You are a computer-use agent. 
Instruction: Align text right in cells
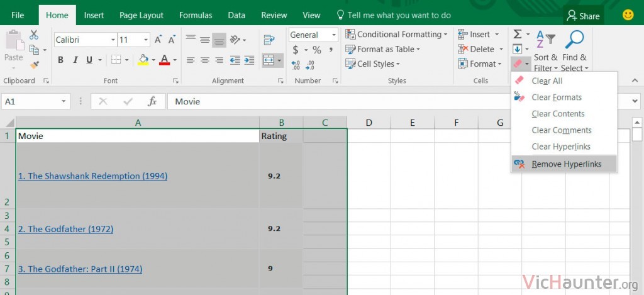(219, 60)
